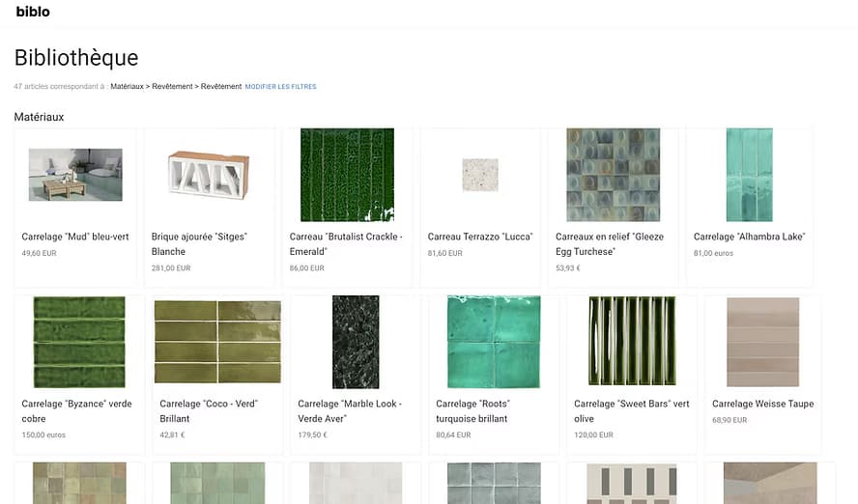Screen dimensions: 858x504
Task: Click the biblo logo in header
Action: coord(33,12)
